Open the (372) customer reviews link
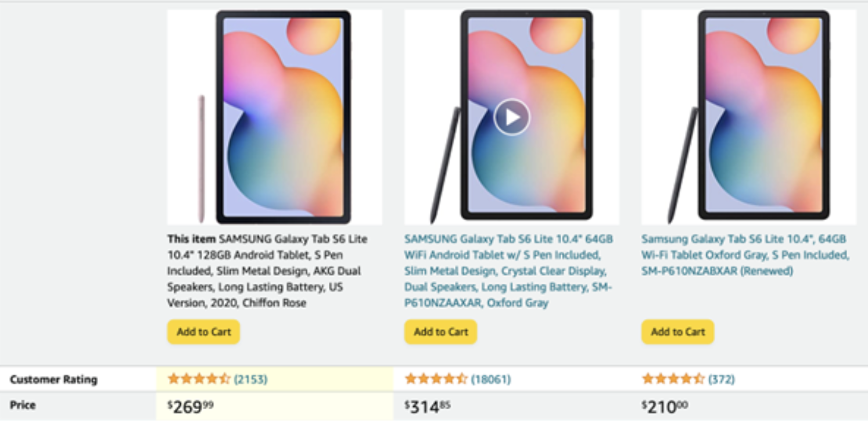The image size is (868, 422). [721, 380]
